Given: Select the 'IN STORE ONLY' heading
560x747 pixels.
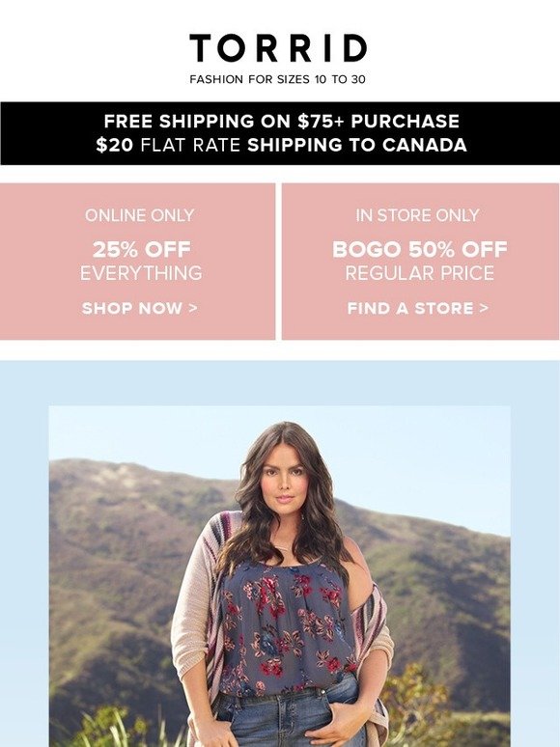Looking at the screenshot, I should [417, 215].
